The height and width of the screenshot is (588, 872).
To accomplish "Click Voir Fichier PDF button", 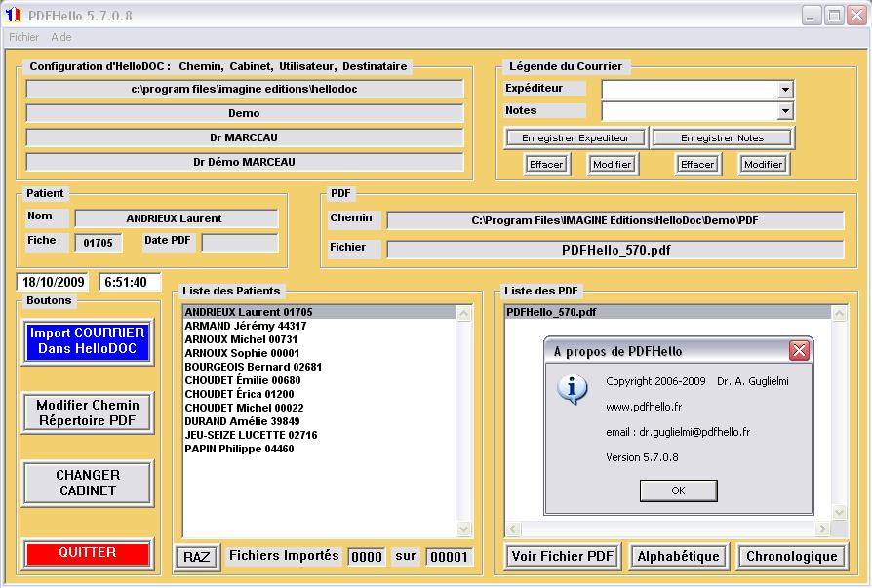I will click(563, 557).
